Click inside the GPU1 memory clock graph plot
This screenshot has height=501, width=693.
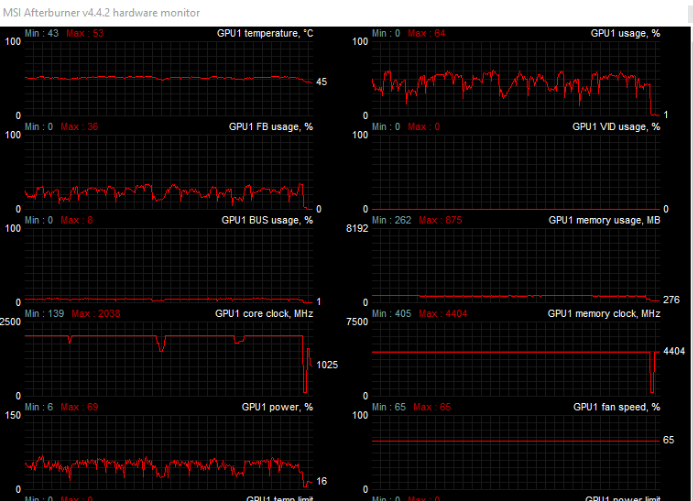pos(516,359)
